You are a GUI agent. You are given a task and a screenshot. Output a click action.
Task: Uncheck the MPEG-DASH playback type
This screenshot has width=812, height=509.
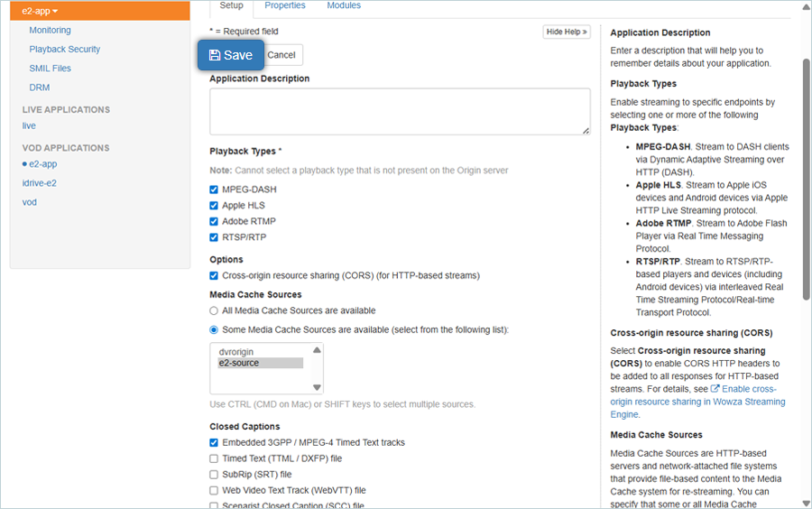click(214, 190)
